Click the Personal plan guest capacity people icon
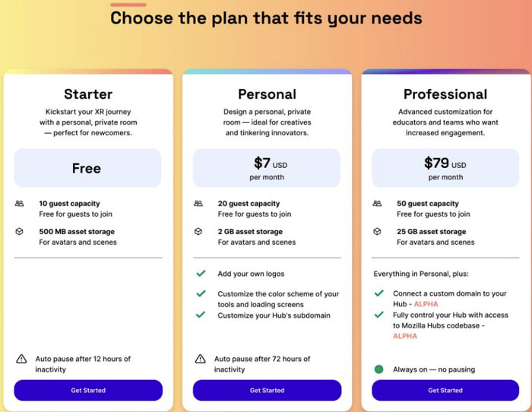 [198, 204]
